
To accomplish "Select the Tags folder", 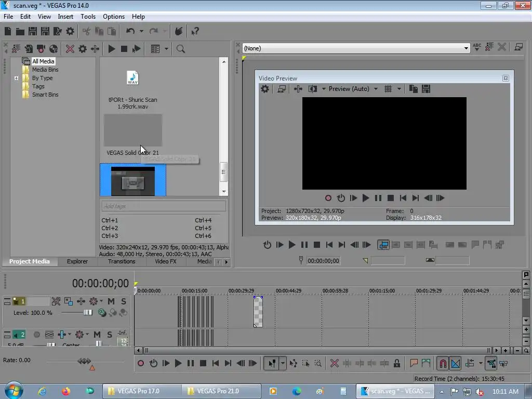I will point(38,86).
